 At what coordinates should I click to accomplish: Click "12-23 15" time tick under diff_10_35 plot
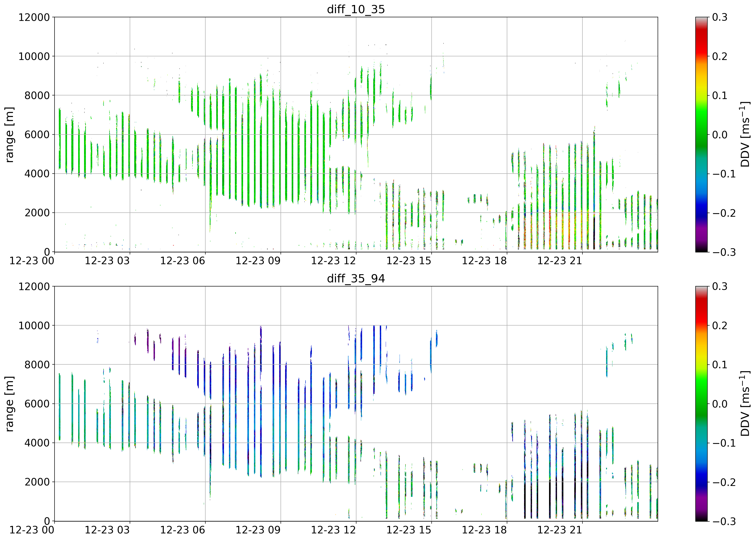409,261
